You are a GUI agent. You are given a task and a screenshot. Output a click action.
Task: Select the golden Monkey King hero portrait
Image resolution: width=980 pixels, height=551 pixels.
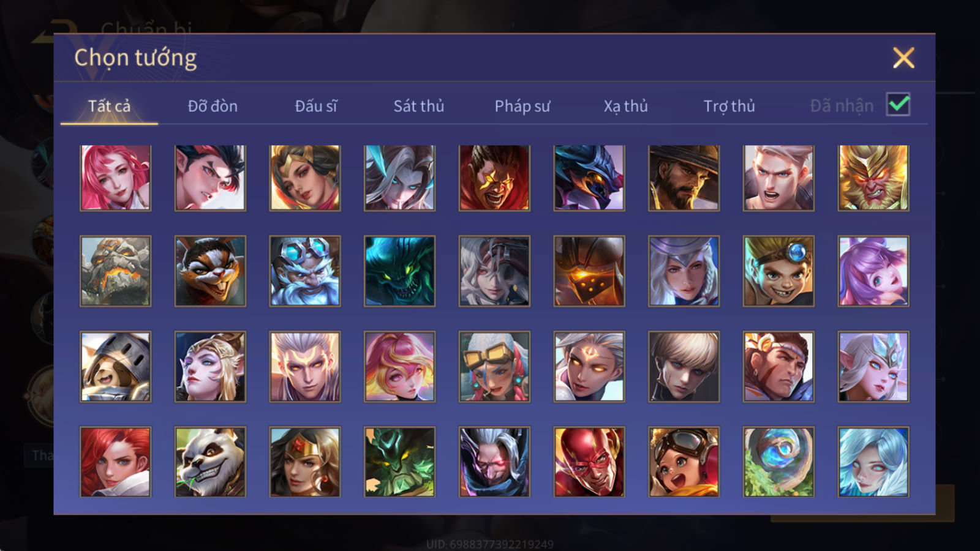873,178
